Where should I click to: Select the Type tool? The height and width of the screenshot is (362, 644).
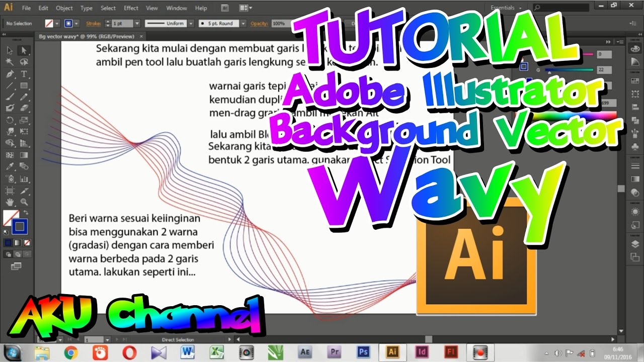[24, 74]
